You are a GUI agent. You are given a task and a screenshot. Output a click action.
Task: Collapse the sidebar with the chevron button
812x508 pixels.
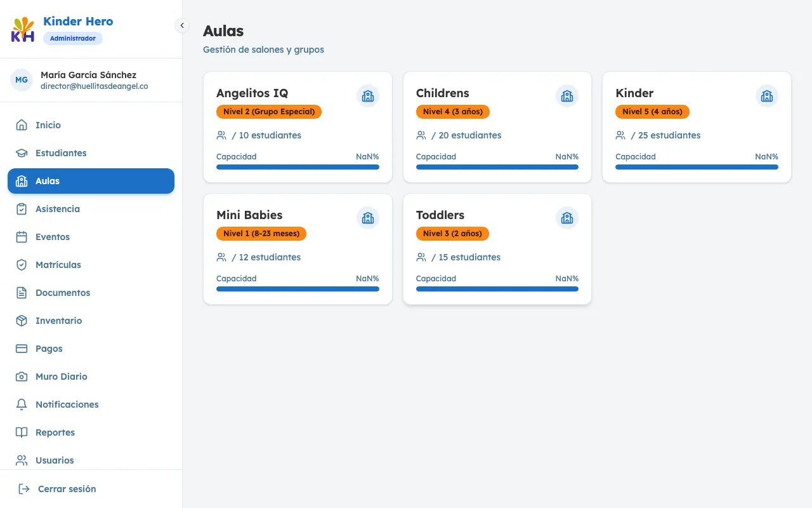click(182, 25)
